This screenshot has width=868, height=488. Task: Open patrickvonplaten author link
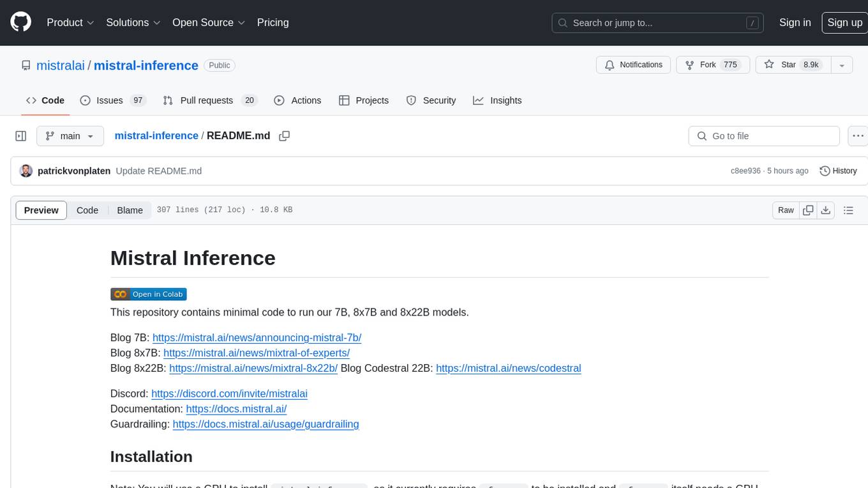click(74, 171)
